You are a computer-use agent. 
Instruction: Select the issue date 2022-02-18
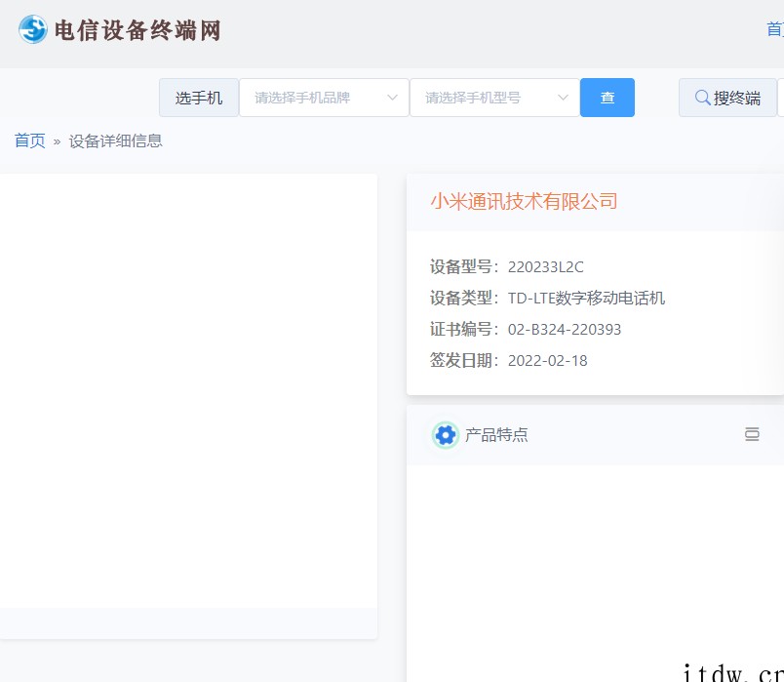547,360
